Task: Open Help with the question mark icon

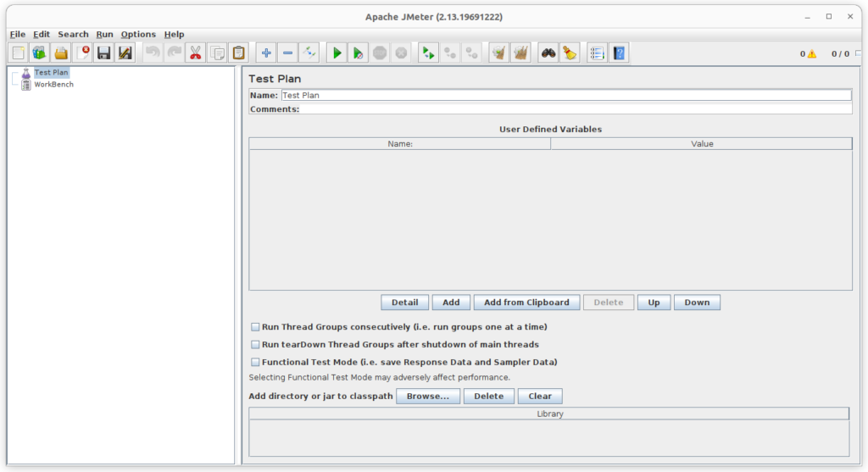Action: (x=619, y=53)
